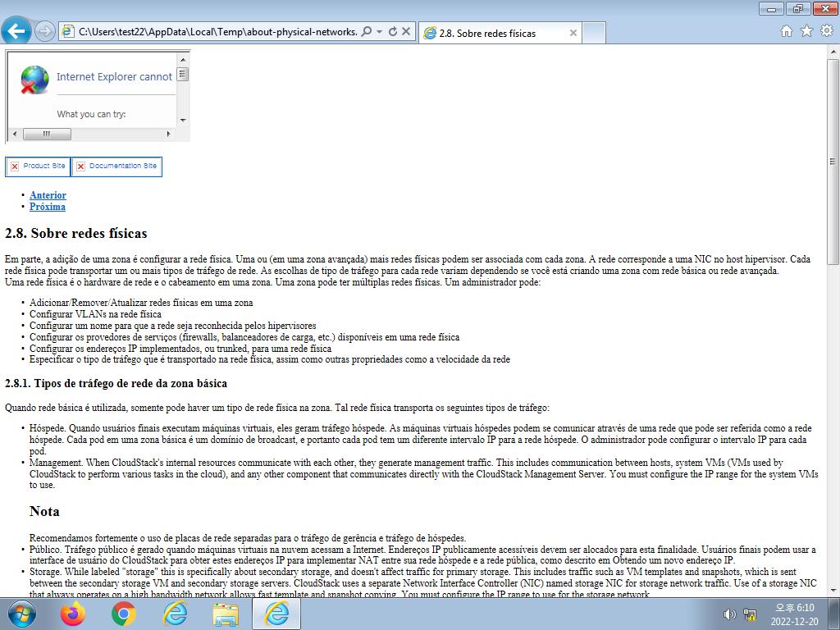The width and height of the screenshot is (840, 630).
Task: Click the embedded frame's vertical scrollbar thumb
Action: pos(183,74)
